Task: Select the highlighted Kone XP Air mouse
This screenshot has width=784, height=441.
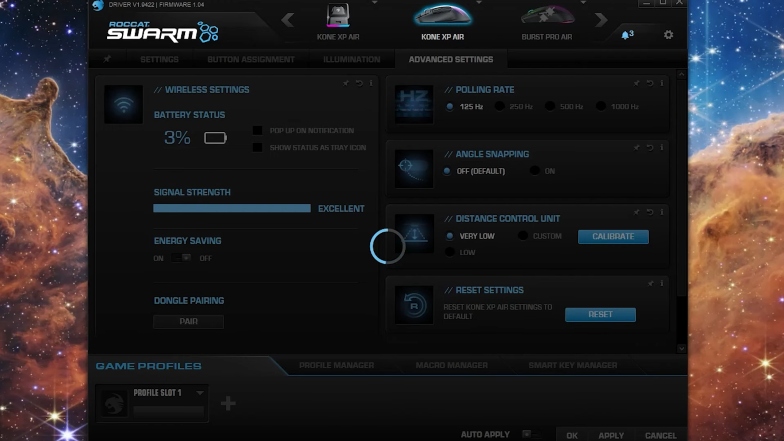Action: [442, 21]
